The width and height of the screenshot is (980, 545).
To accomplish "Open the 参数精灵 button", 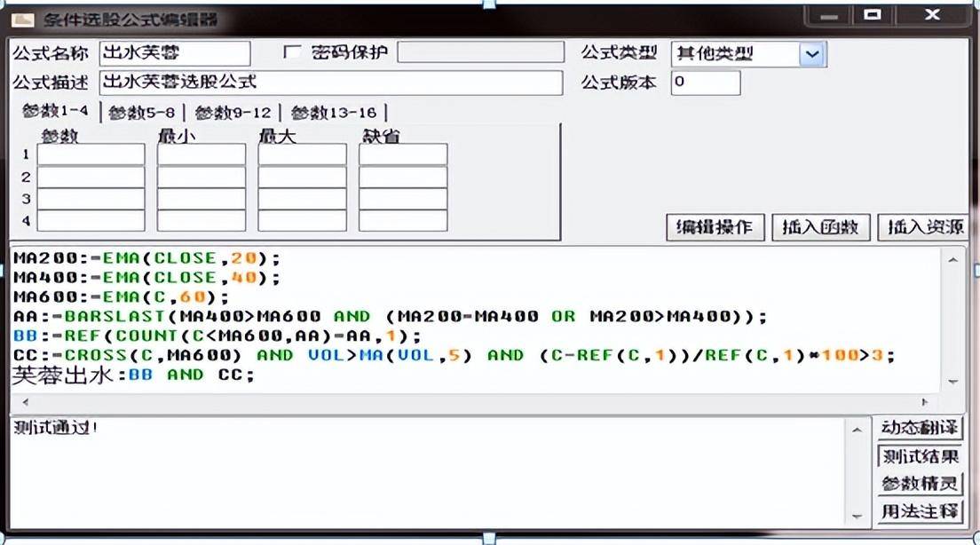I will [920, 484].
